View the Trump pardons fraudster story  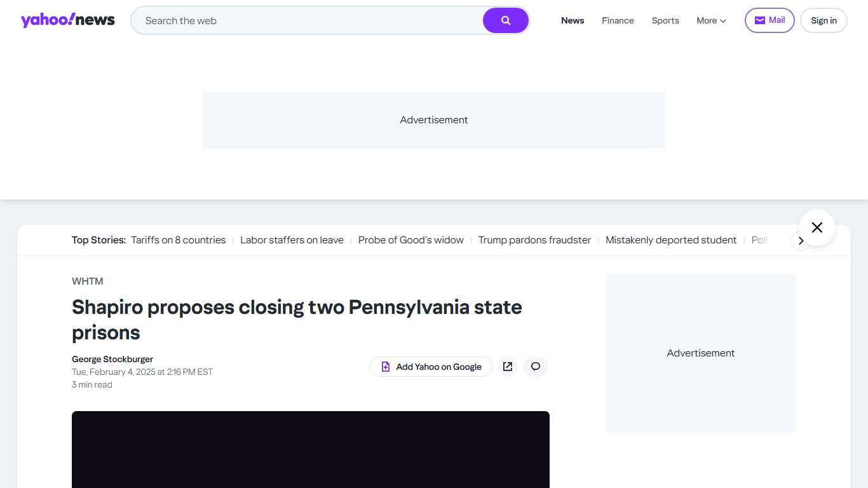[534, 240]
